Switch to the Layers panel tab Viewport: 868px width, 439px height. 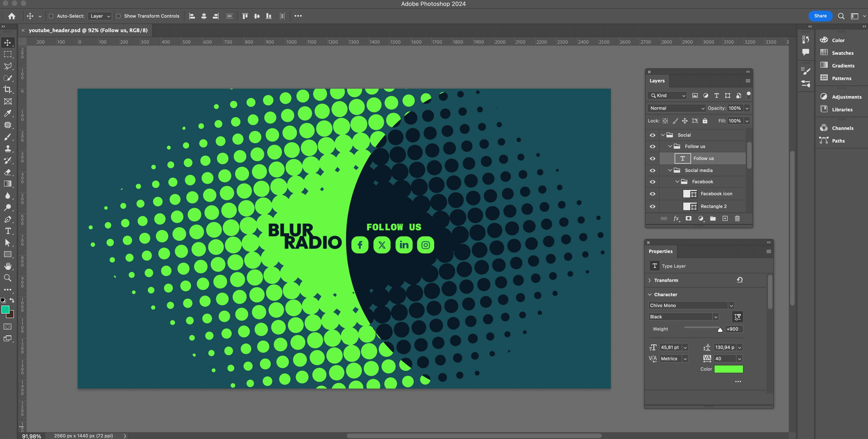657,81
